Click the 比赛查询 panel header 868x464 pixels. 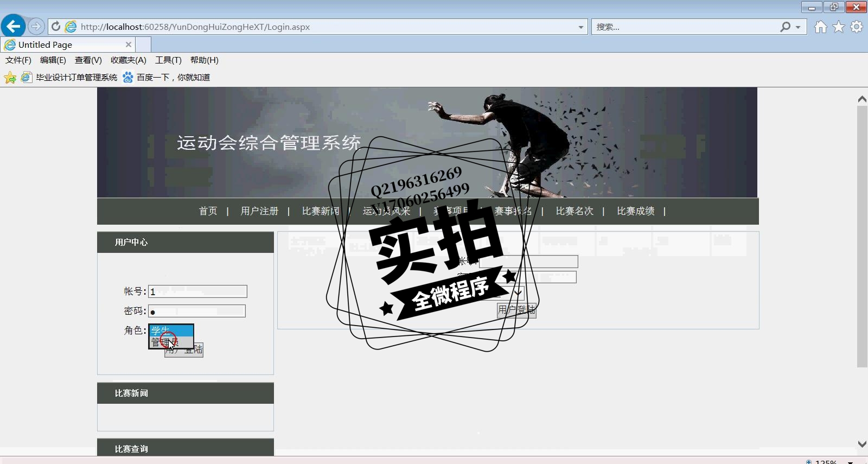[186, 447]
